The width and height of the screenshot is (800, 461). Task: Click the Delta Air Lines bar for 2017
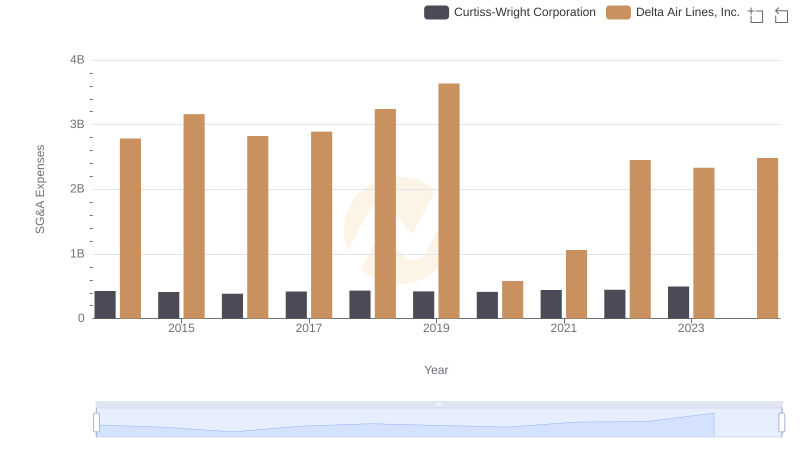[321, 225]
